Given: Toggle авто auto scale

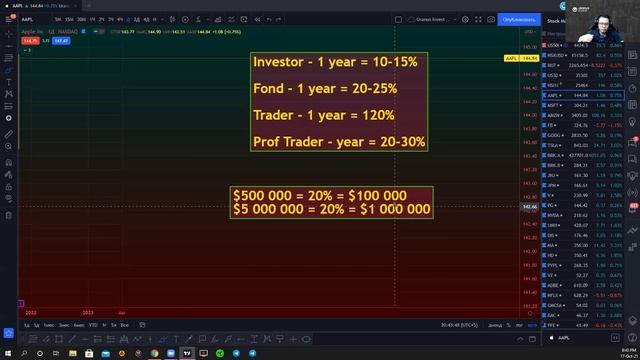Looking at the screenshot, I should pyautogui.click(x=532, y=325).
